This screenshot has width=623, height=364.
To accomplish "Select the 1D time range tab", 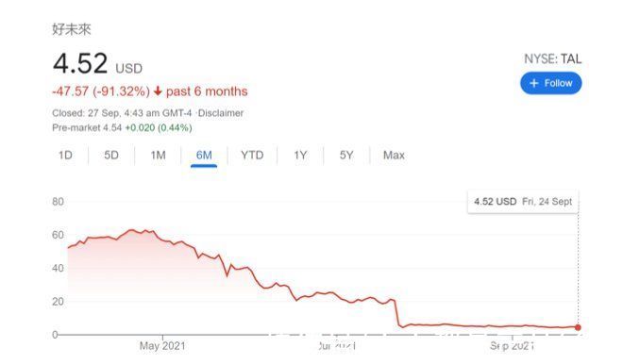I will click(x=65, y=156).
